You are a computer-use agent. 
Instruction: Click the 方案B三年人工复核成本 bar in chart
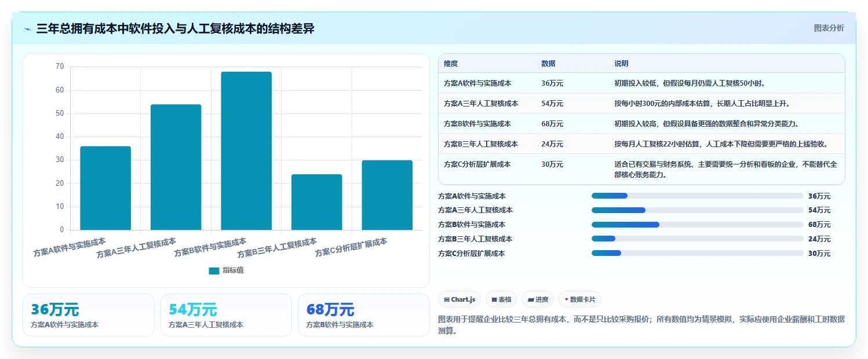pyautogui.click(x=316, y=202)
